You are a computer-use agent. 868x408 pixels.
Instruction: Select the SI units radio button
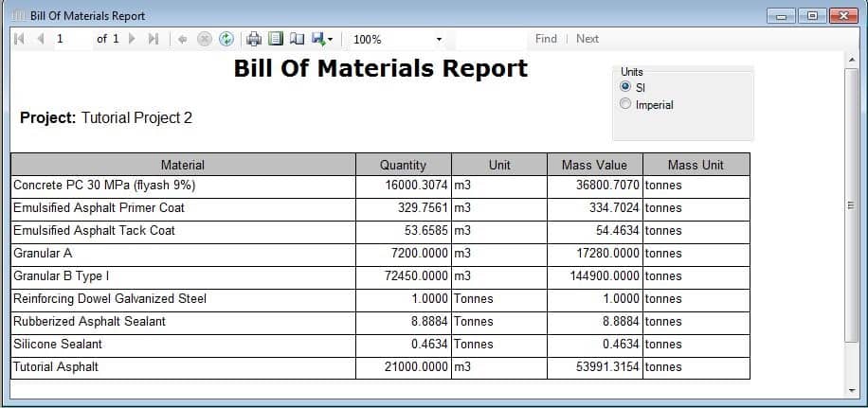click(x=625, y=87)
